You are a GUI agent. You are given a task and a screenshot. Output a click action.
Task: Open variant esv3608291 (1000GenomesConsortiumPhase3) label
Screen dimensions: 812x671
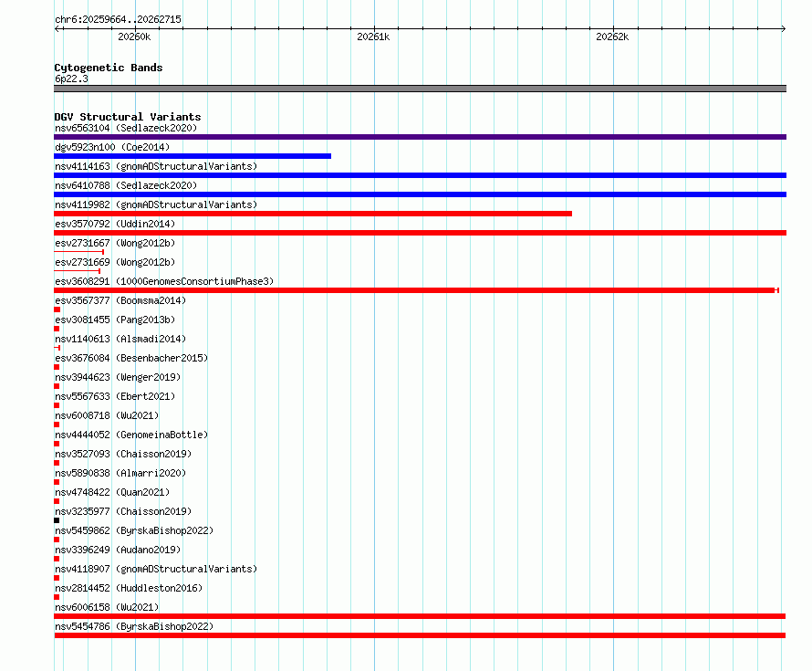(164, 281)
